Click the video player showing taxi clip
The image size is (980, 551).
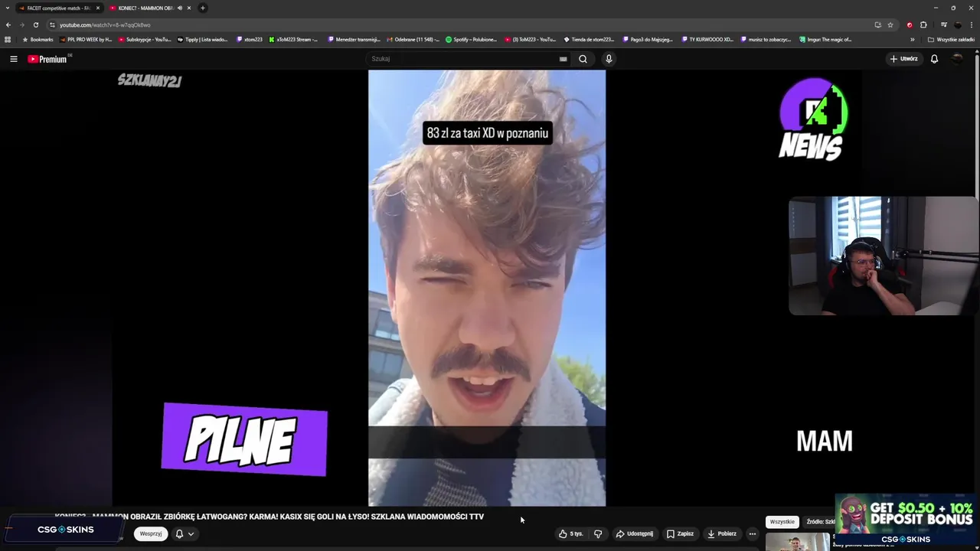coord(487,288)
